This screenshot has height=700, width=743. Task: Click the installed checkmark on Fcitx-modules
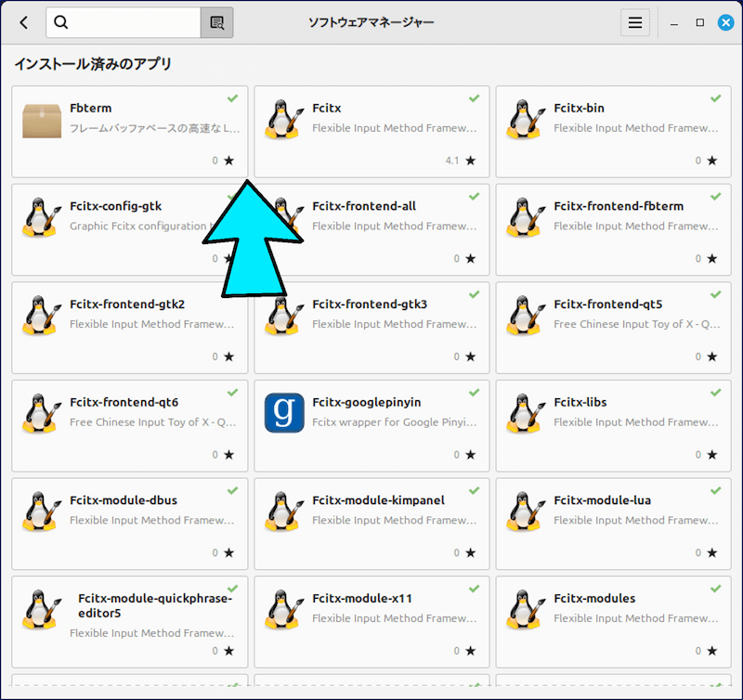pyautogui.click(x=714, y=588)
